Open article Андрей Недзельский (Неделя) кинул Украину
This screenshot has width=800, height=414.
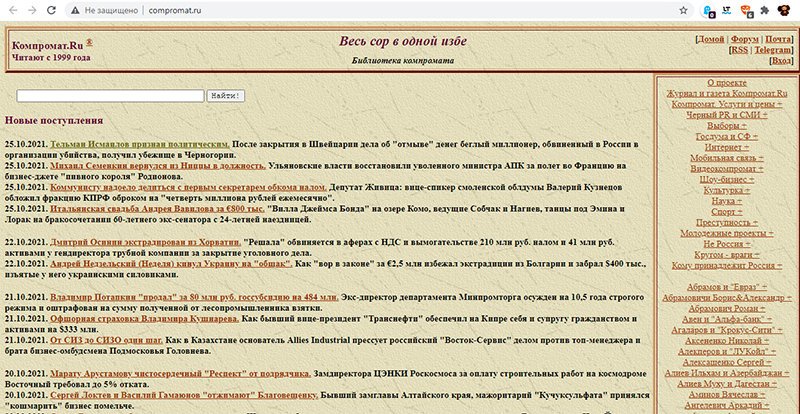[171, 264]
